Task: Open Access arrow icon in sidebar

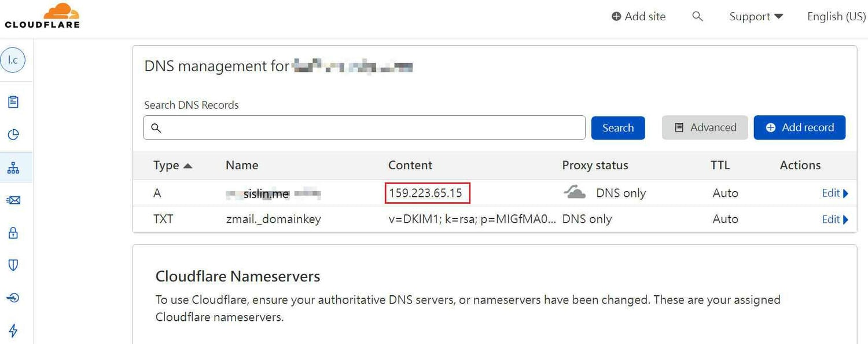Action: click(x=13, y=298)
